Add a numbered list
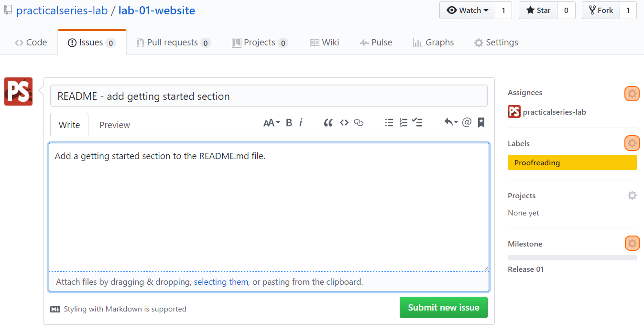Image resolution: width=644 pixels, height=333 pixels. [x=404, y=123]
